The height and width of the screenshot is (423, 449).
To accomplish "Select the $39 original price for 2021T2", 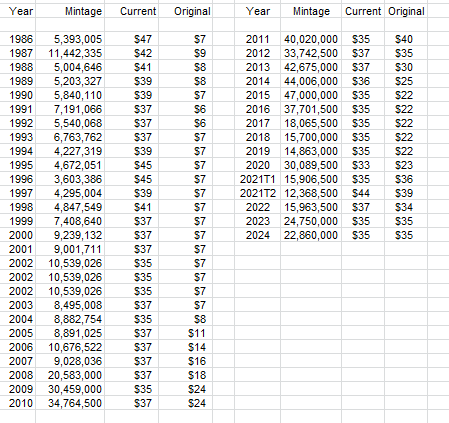I will (406, 193).
